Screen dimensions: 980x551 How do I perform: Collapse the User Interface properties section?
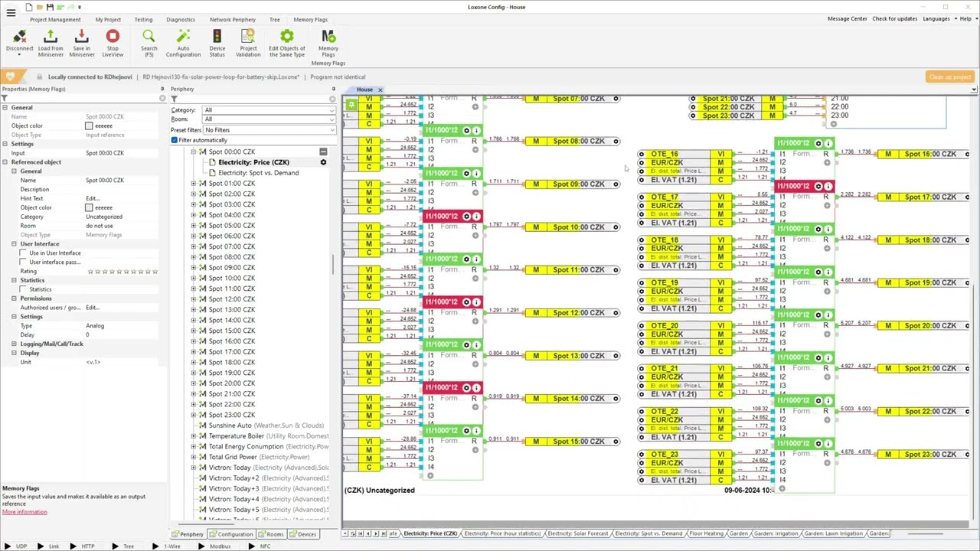pyautogui.click(x=14, y=244)
